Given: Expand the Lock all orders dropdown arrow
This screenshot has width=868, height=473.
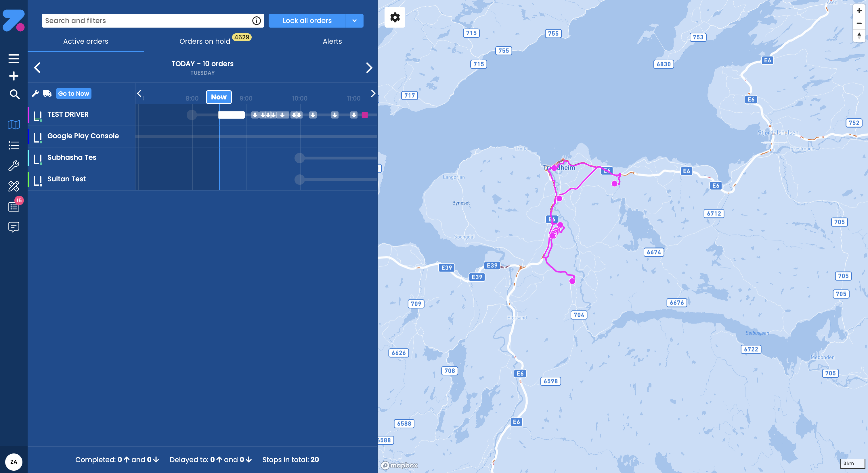Looking at the screenshot, I should pyautogui.click(x=354, y=20).
